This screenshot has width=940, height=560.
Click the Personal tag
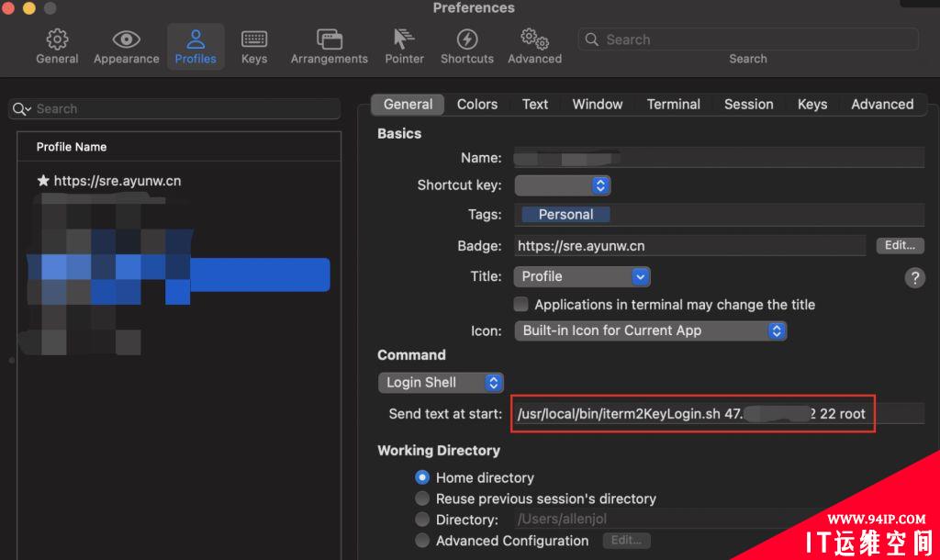click(x=565, y=215)
